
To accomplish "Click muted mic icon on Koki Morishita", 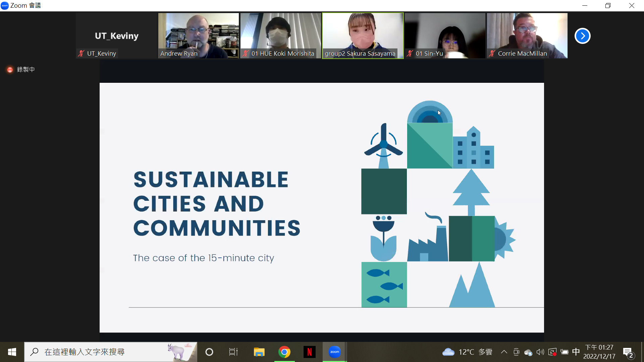I will pyautogui.click(x=246, y=53).
